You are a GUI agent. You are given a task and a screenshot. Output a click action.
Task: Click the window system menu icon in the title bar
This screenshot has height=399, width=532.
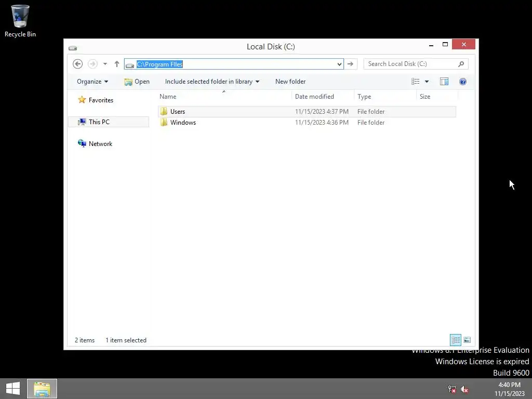[x=73, y=48]
